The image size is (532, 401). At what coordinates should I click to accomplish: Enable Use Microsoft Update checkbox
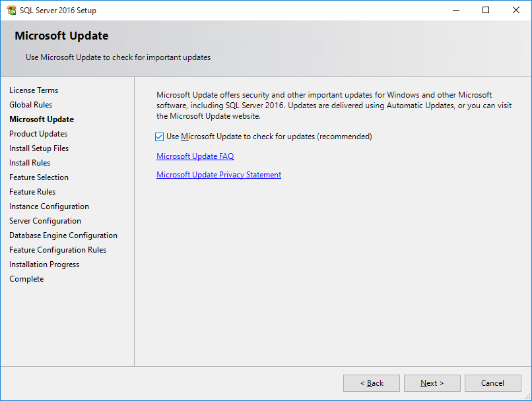159,137
